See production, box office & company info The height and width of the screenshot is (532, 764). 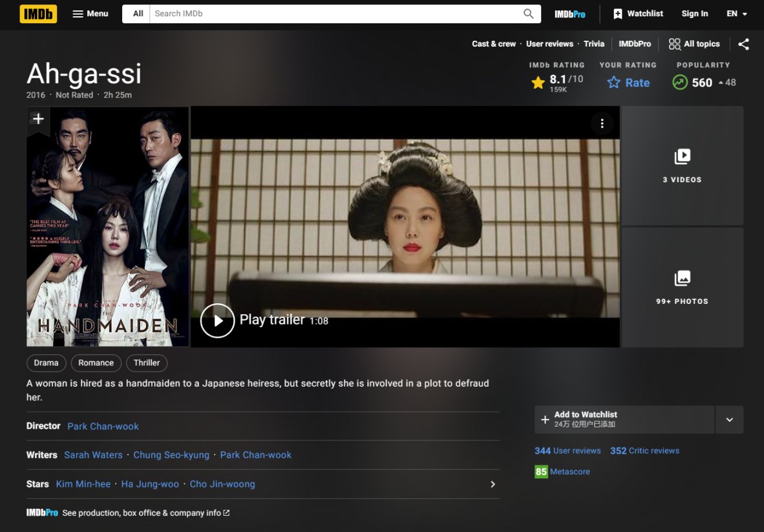coord(145,513)
